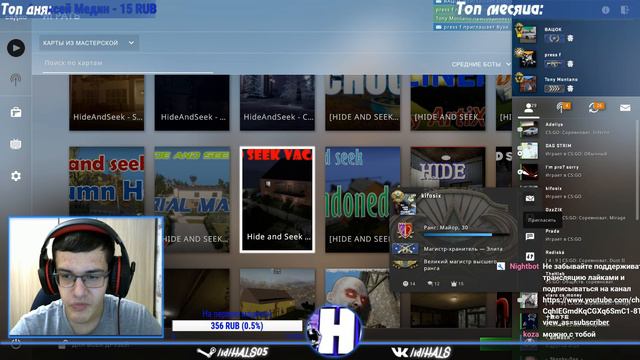Open friend 'Redisks' in friends list
Image resolution: width=640 pixels, height=360 pixels.
(x=588, y=256)
